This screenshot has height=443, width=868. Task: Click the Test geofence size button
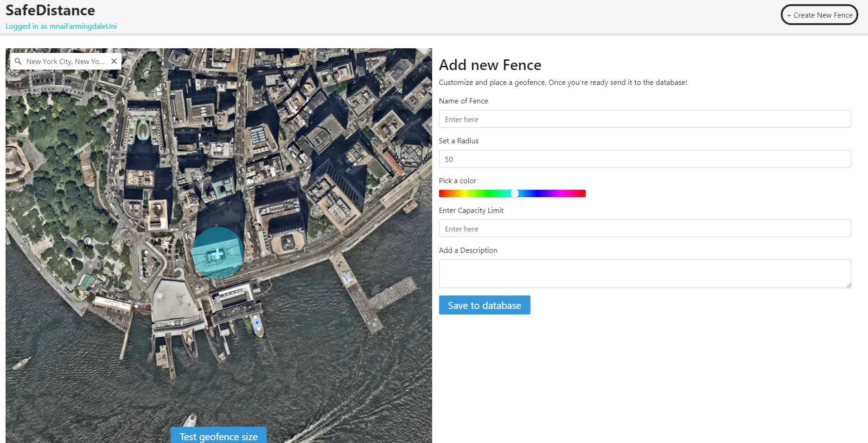click(218, 436)
